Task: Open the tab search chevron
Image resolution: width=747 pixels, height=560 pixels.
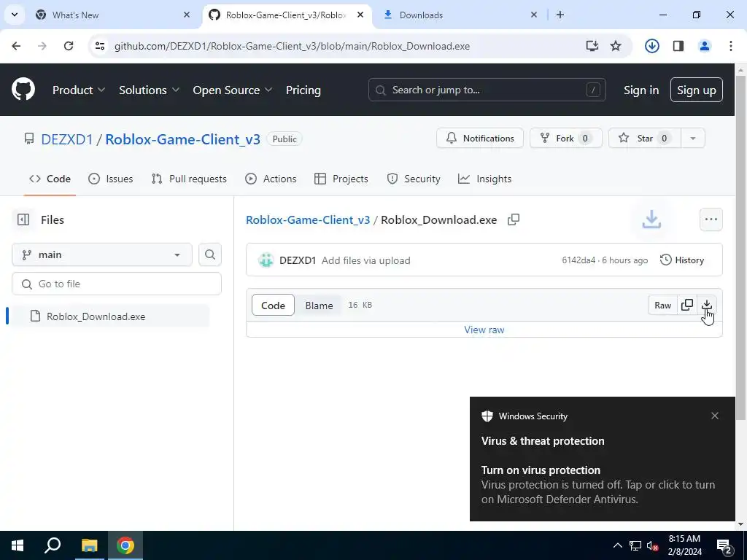Action: pyautogui.click(x=15, y=15)
